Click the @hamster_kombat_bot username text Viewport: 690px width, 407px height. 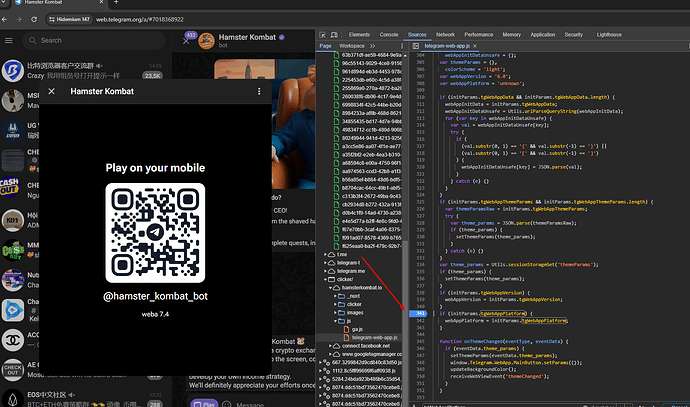(x=155, y=296)
